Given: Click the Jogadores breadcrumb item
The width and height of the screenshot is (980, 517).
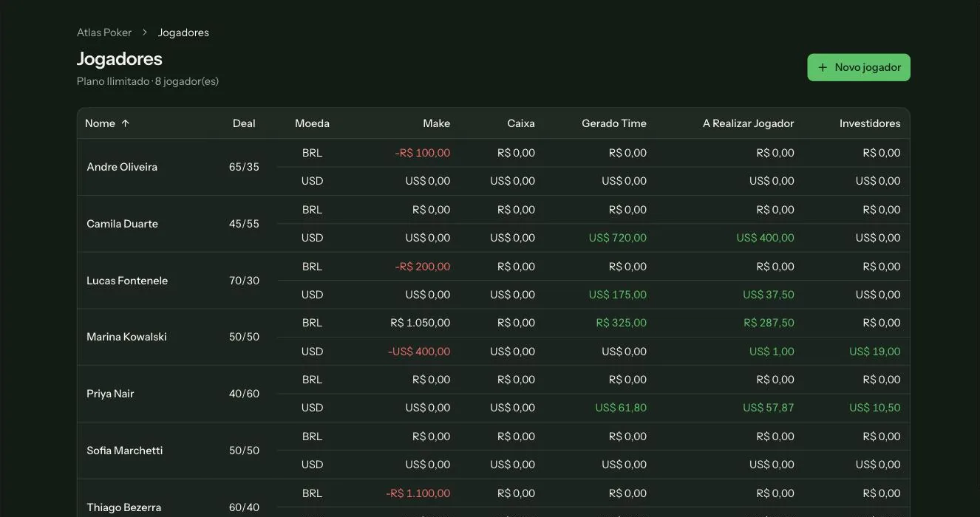Looking at the screenshot, I should (x=183, y=32).
